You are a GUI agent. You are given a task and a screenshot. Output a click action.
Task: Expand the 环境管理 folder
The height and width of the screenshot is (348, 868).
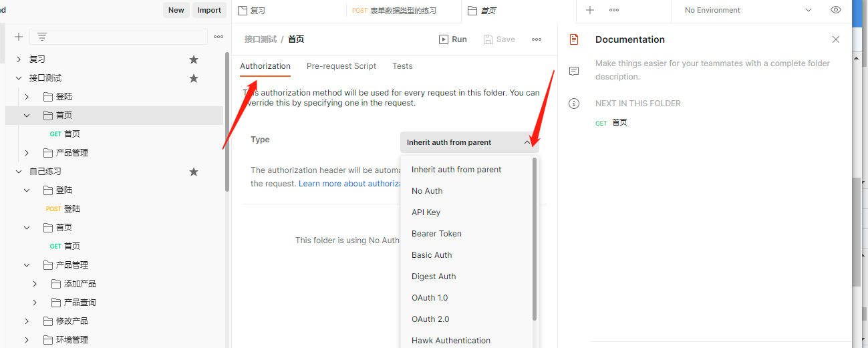[27, 340]
